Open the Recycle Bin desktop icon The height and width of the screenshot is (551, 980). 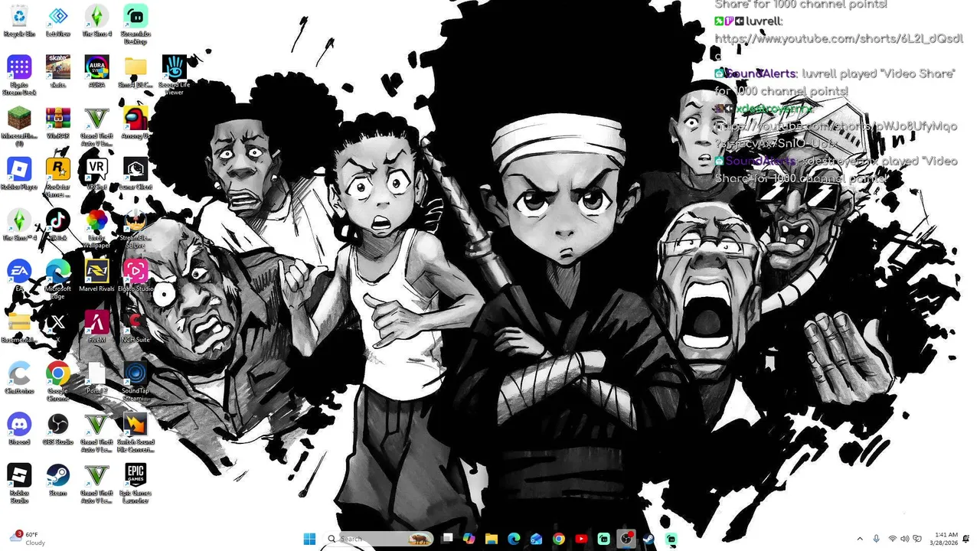click(19, 21)
